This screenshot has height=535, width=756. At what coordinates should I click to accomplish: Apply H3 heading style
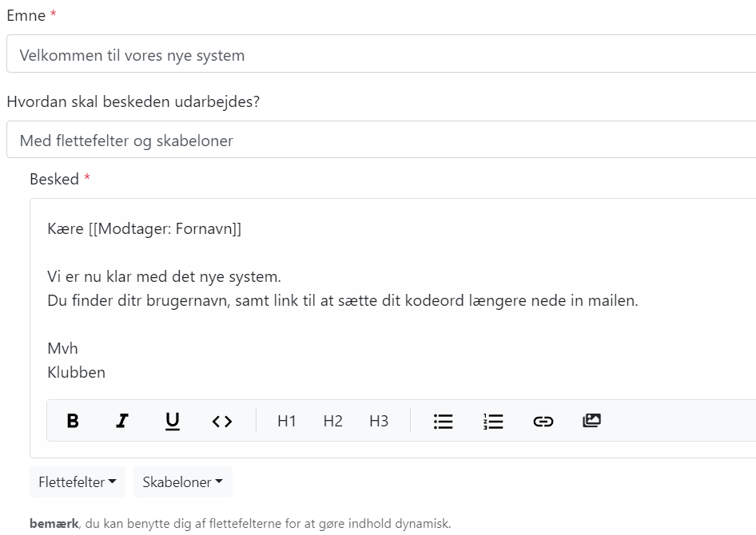379,422
